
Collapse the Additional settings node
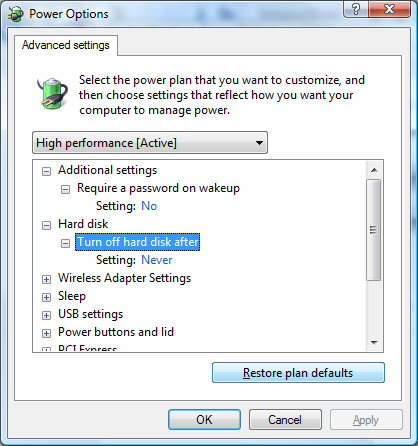coord(46,171)
